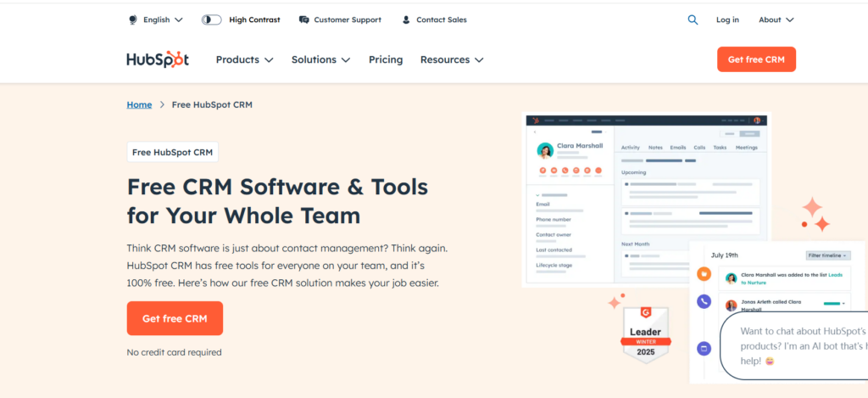Click the search magnifier icon

coord(693,20)
